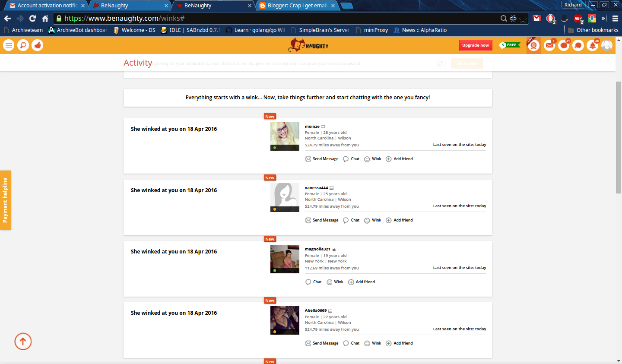Image resolution: width=622 pixels, height=364 pixels.
Task: Click the ABP Adblock Plus icon
Action: (x=578, y=18)
